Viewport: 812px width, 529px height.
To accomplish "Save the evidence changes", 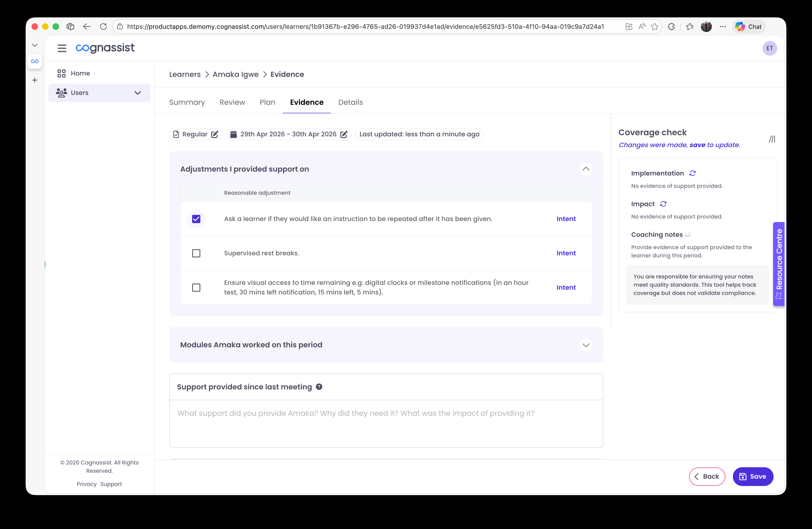I will 753,476.
